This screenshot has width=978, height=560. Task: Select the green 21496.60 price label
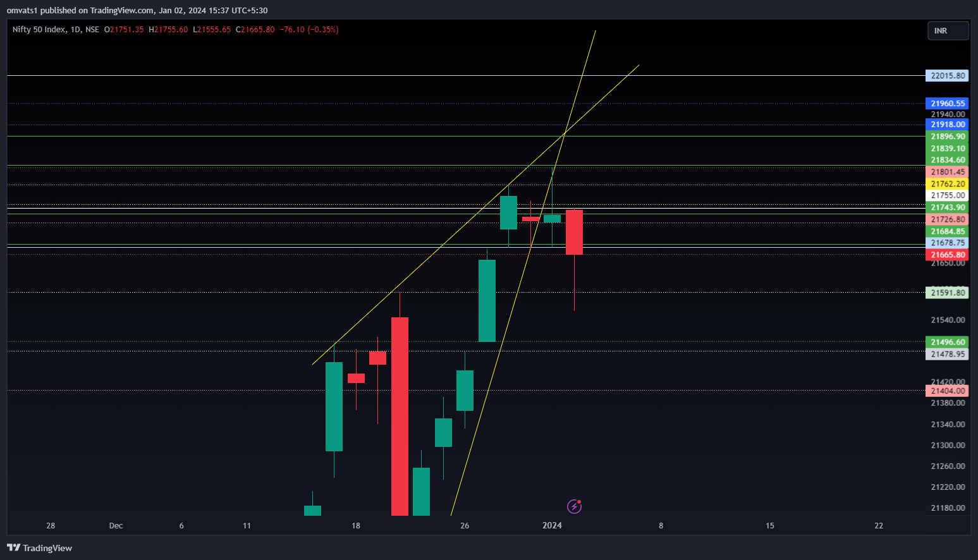947,342
